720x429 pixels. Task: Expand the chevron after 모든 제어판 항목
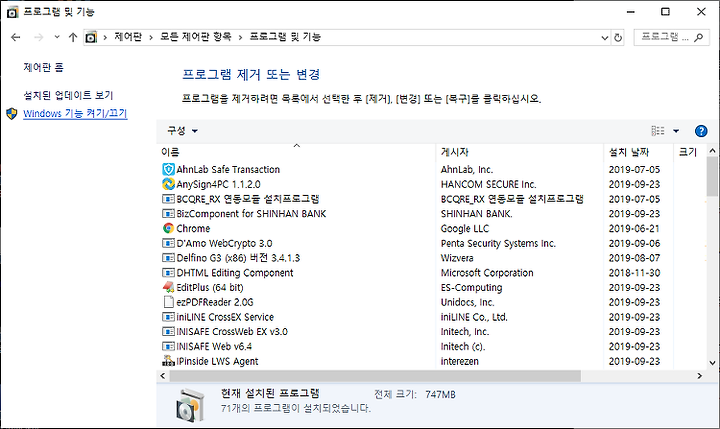tap(240, 37)
